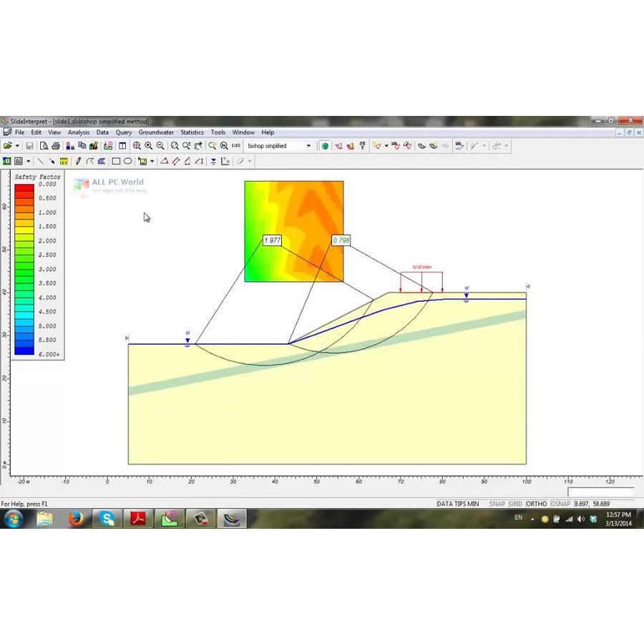Expand the add query dropdown arrow

coord(386,146)
